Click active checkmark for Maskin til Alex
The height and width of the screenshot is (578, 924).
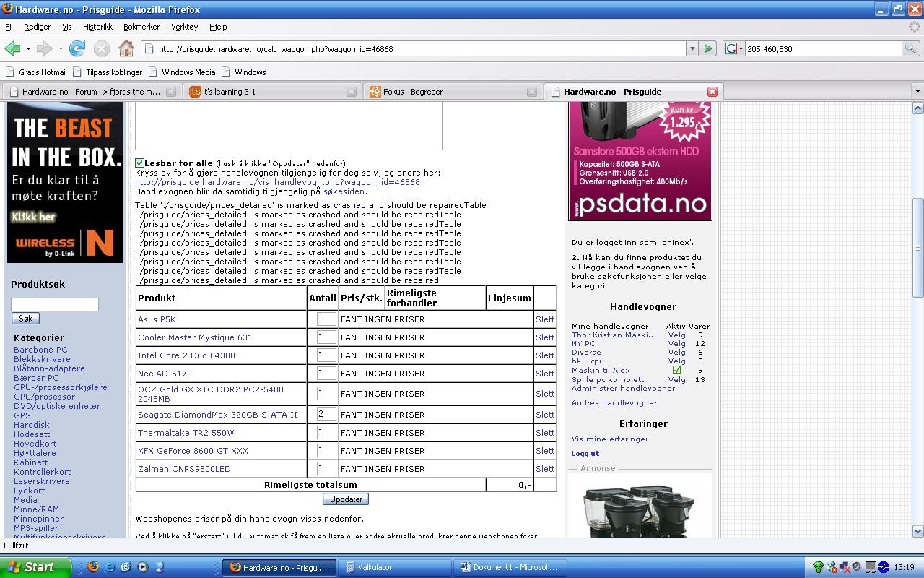point(676,370)
